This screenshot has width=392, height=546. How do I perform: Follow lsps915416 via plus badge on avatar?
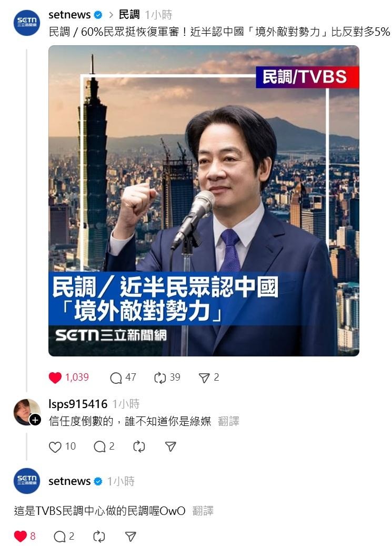tap(35, 420)
